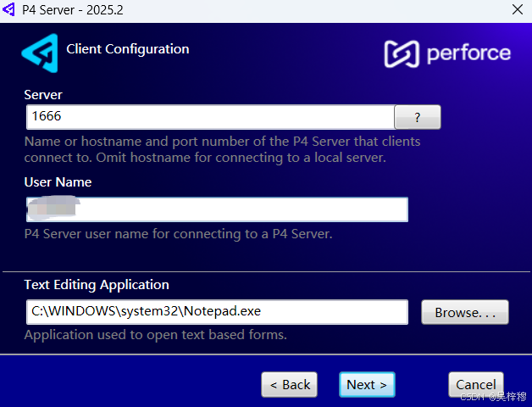The height and width of the screenshot is (407, 532).
Task: Click the Client Configuration heading
Action: 128,49
